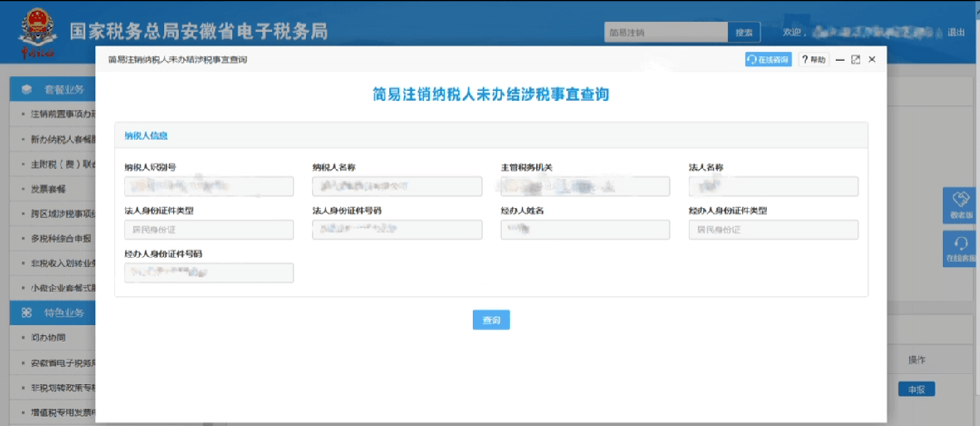Screen dimensions: 980x426
Task: Click the 查询 button in the dialog
Action: tap(491, 320)
